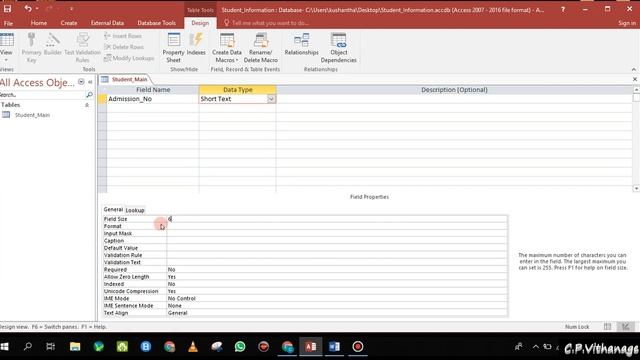Delete Rows from table design
This screenshot has width=640, height=360.
pyautogui.click(x=124, y=47)
